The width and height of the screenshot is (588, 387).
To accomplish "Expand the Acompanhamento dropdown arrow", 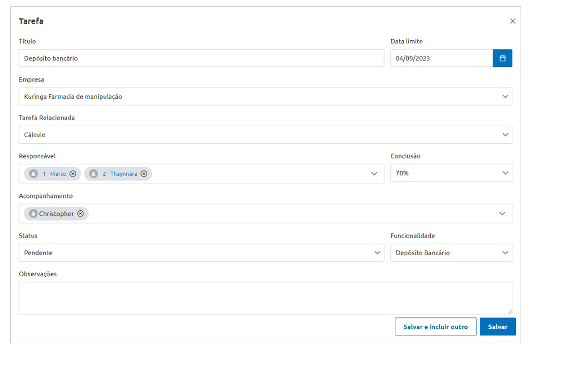I will pyautogui.click(x=502, y=214).
